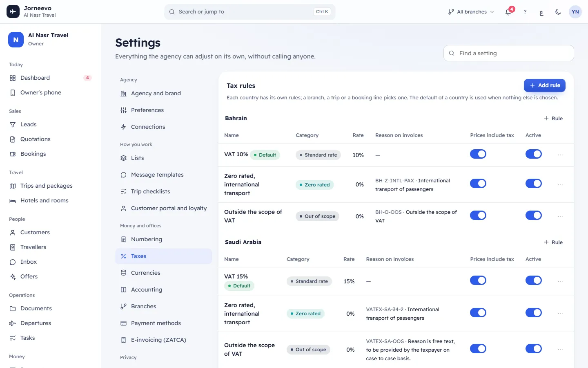Open actions for Bahrain out of scope rule
Viewport: 588px width, 368px height.
561,216
